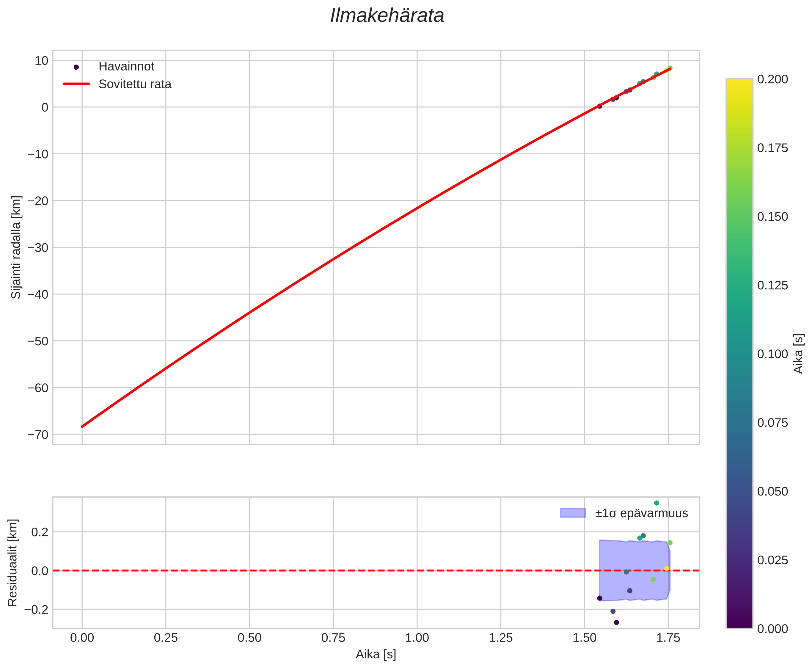Click the yellow top of the colorbar
This screenshot has width=812, height=668.
pos(739,83)
